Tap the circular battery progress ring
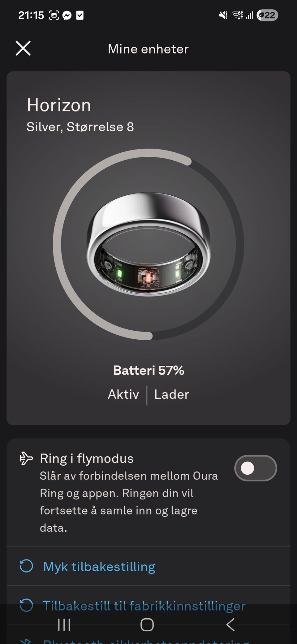The height and width of the screenshot is (644, 297). 148,245
